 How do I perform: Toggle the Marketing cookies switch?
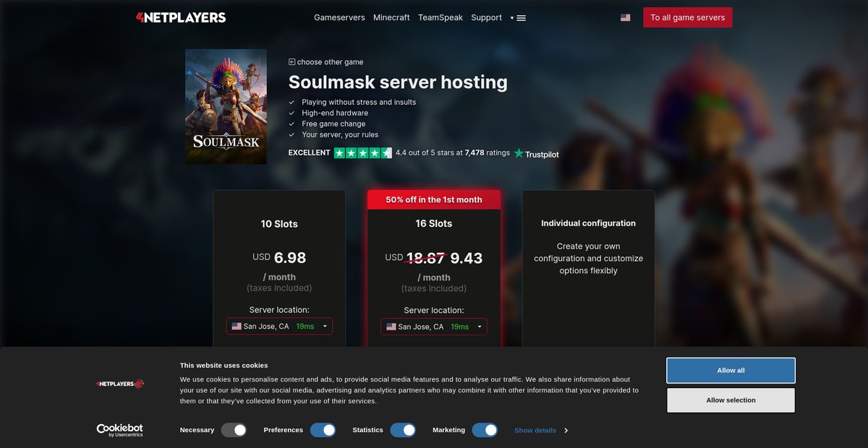click(485, 430)
